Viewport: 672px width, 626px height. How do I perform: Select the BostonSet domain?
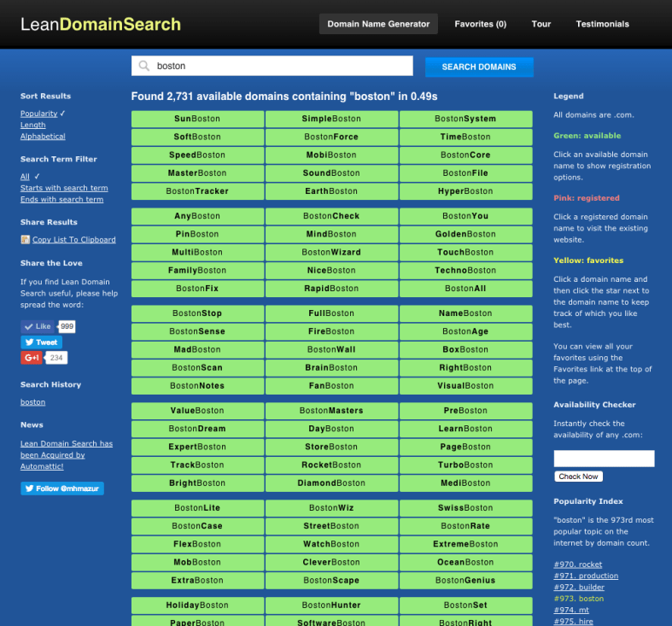466,606
